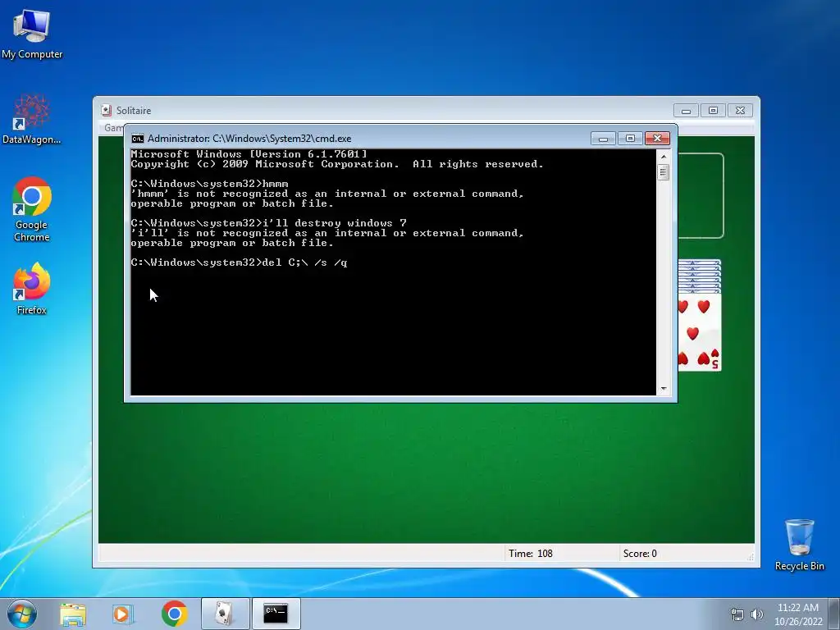Viewport: 840px width, 630px height.
Task: Maximize the cmd.exe window
Action: pyautogui.click(x=630, y=139)
